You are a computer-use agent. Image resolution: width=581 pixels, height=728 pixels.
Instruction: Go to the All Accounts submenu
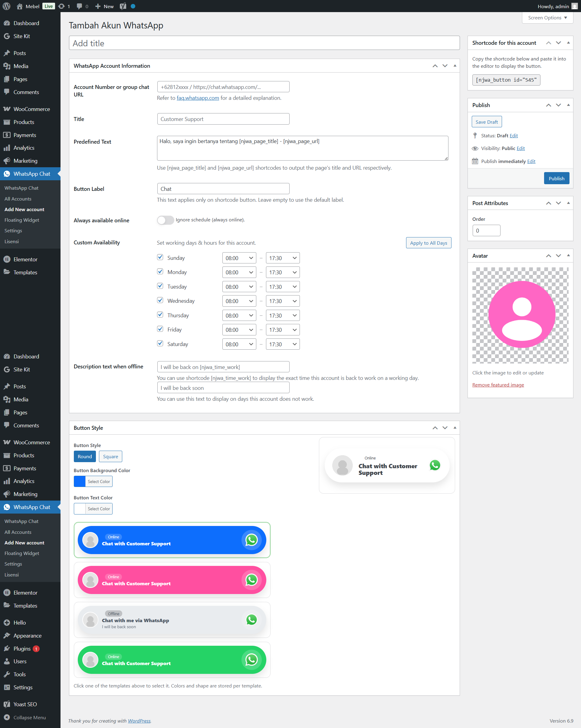[x=18, y=198]
